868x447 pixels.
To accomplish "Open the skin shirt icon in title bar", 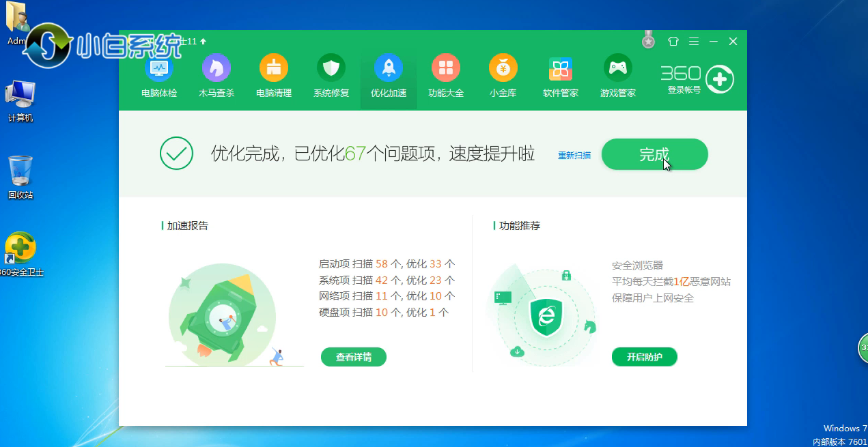I will [673, 42].
